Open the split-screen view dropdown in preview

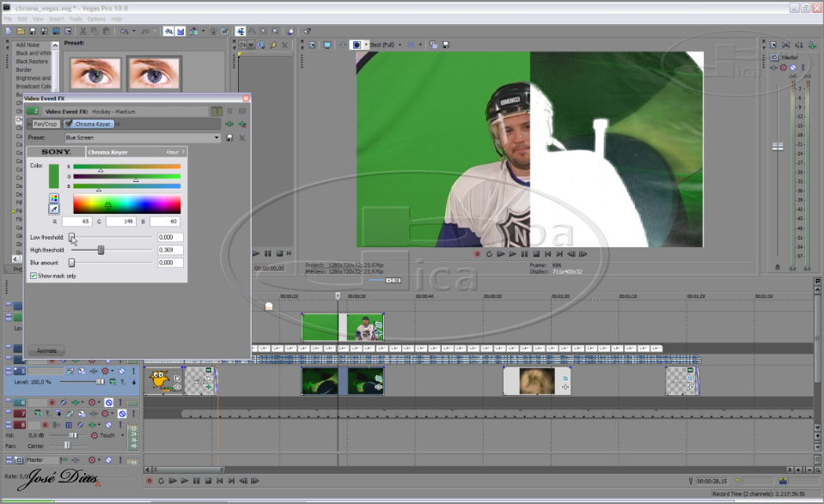366,46
